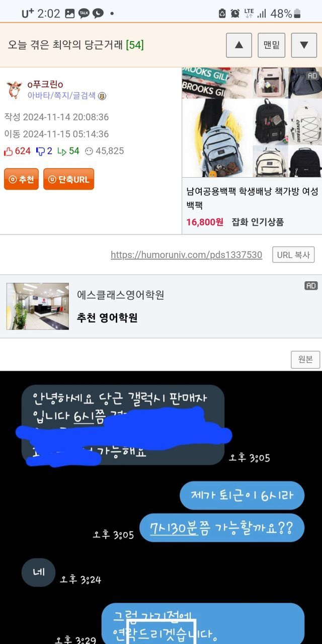322x644 pixels.
Task: Open the o푸크린o avatar image
Action: 14,90
